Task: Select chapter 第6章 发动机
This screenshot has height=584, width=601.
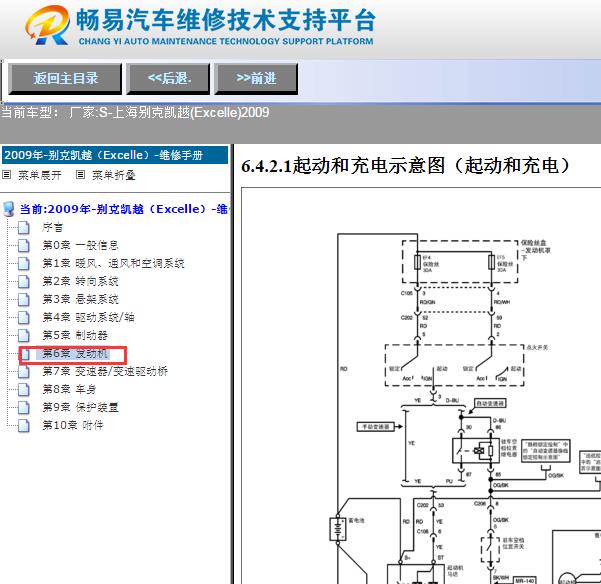Action: click(x=75, y=353)
